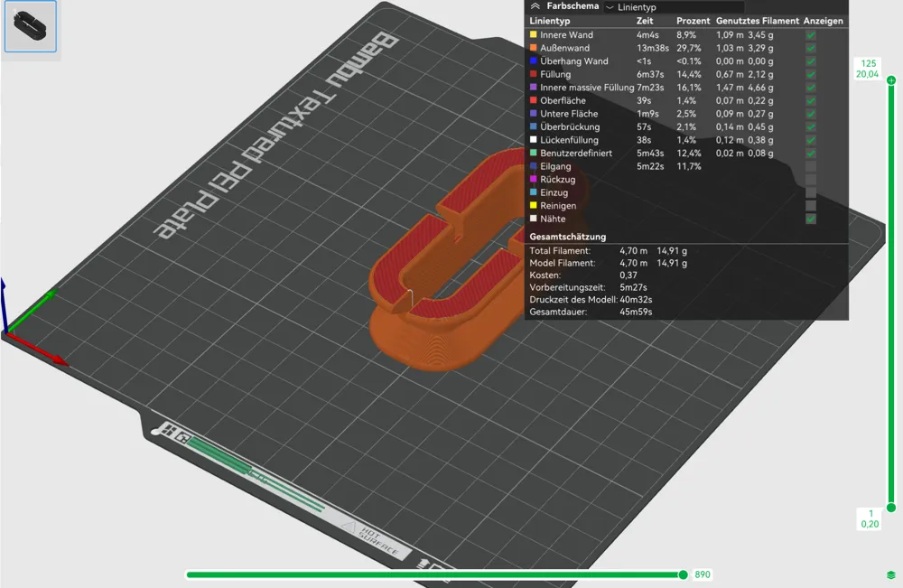Click the red axis arrow of the orientation gizmo
Screen dimensions: 903x588
pos(59,359)
